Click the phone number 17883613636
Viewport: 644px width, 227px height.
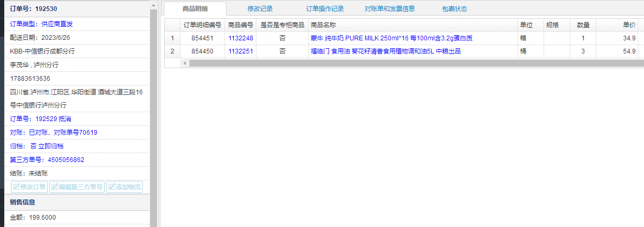click(x=30, y=78)
